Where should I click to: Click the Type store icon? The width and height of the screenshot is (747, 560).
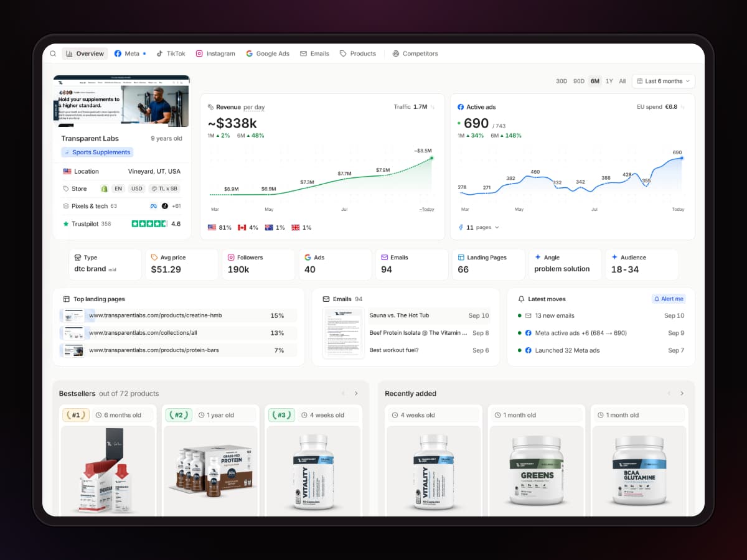pyautogui.click(x=78, y=258)
